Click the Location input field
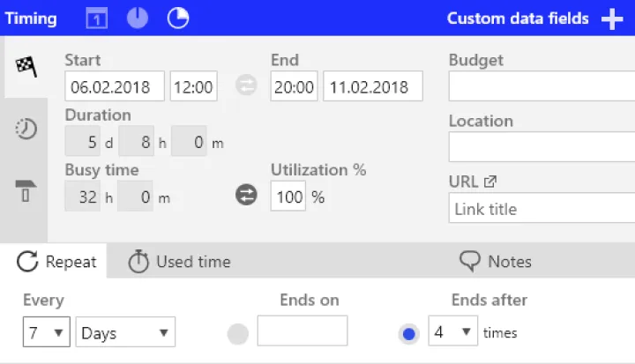Image resolution: width=635 pixels, height=364 pixels. [542, 147]
